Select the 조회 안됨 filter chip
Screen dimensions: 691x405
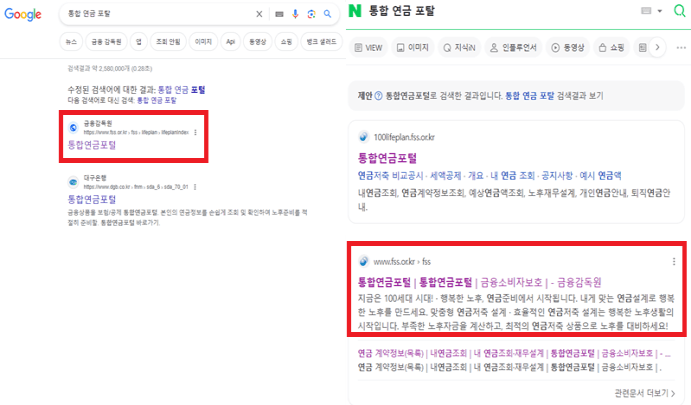(x=168, y=42)
